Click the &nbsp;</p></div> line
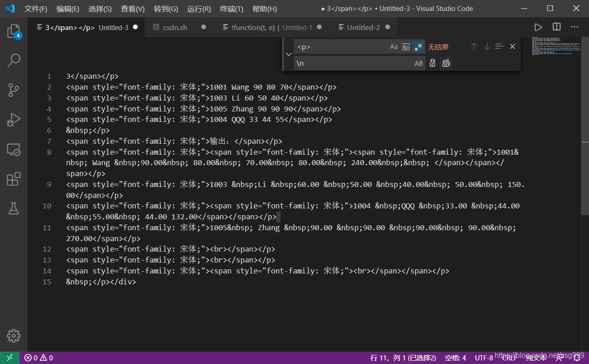This screenshot has width=589, height=364. (101, 282)
